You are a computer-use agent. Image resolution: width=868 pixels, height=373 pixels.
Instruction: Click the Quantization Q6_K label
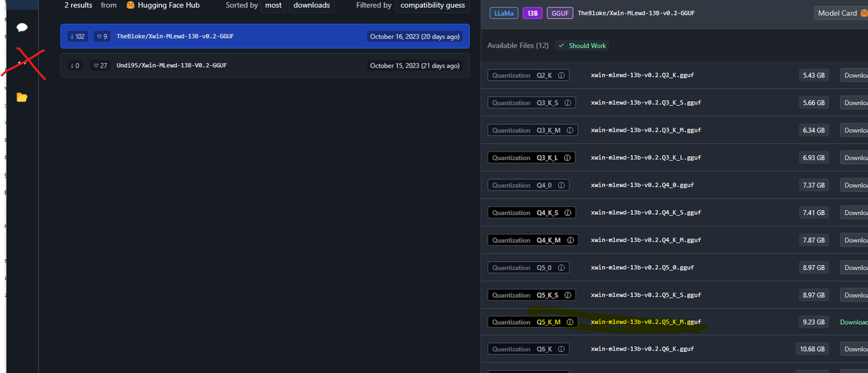coord(528,349)
